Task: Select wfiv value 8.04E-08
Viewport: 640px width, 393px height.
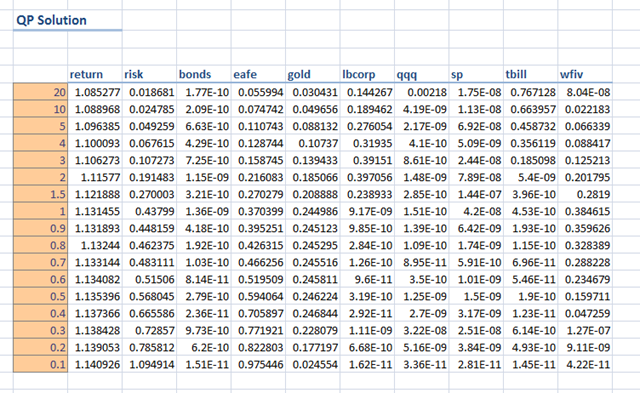Action: pyautogui.click(x=585, y=92)
